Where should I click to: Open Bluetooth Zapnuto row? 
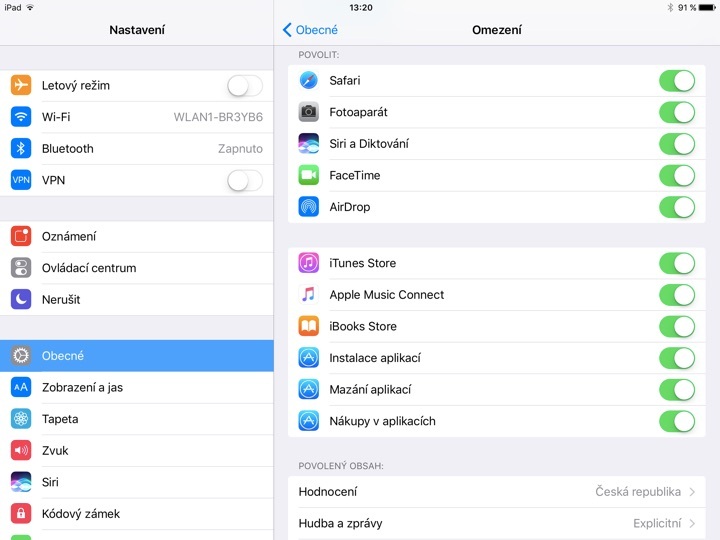tap(137, 149)
